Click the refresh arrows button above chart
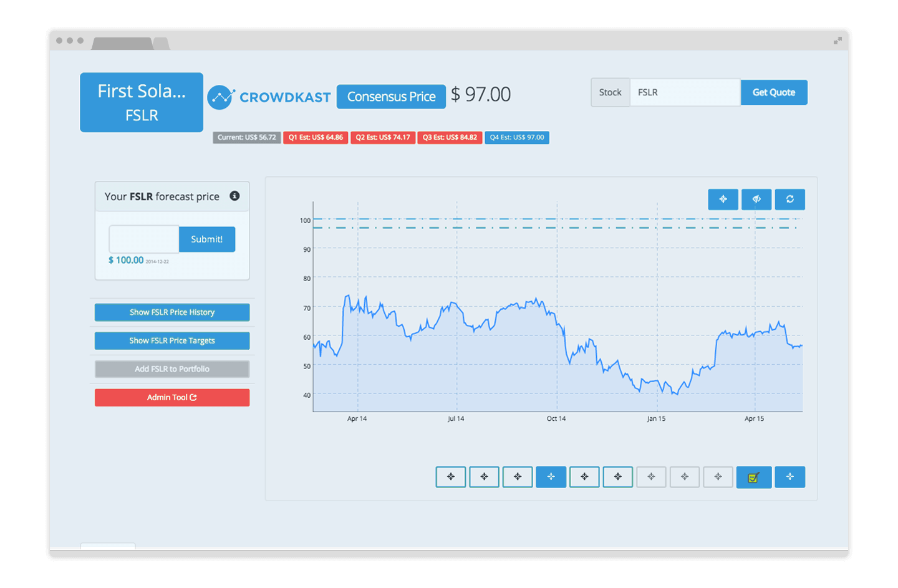This screenshot has height=588, width=898. point(789,200)
